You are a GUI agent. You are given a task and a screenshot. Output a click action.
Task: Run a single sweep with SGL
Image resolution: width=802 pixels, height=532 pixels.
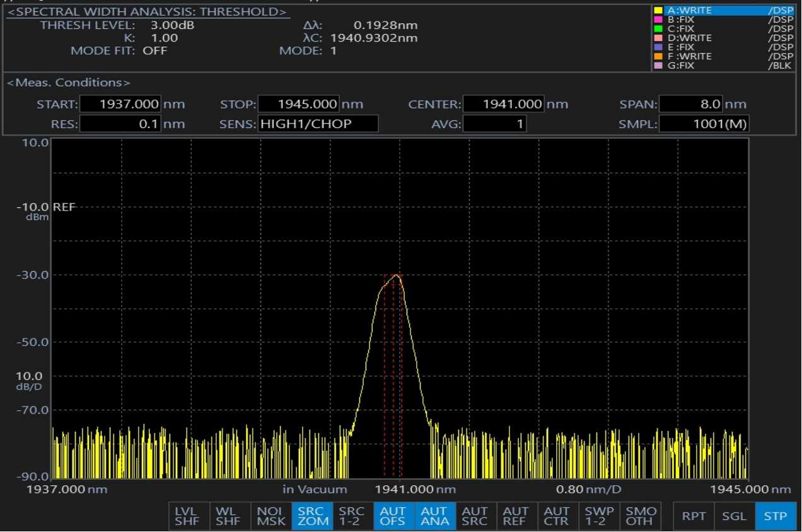pyautogui.click(x=735, y=516)
